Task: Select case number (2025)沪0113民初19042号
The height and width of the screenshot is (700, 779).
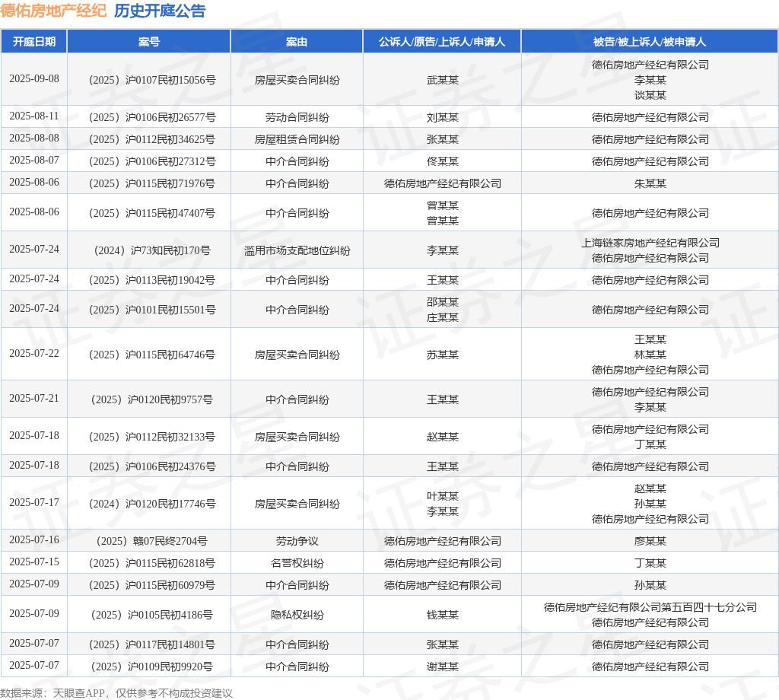Action: click(152, 280)
